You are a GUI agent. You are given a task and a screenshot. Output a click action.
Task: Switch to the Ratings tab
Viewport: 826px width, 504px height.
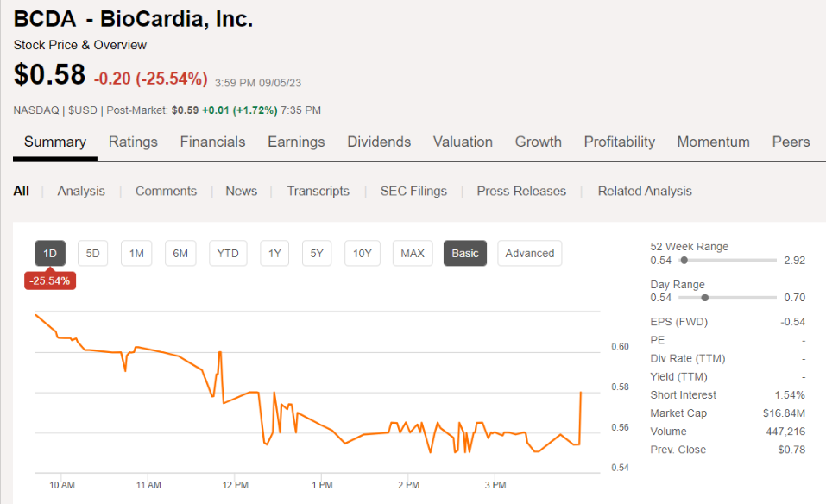tap(133, 142)
